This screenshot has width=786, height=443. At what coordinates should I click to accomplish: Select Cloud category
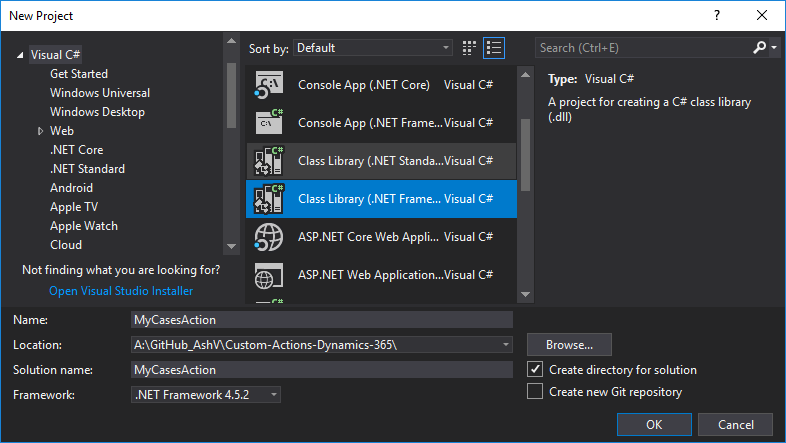(66, 245)
